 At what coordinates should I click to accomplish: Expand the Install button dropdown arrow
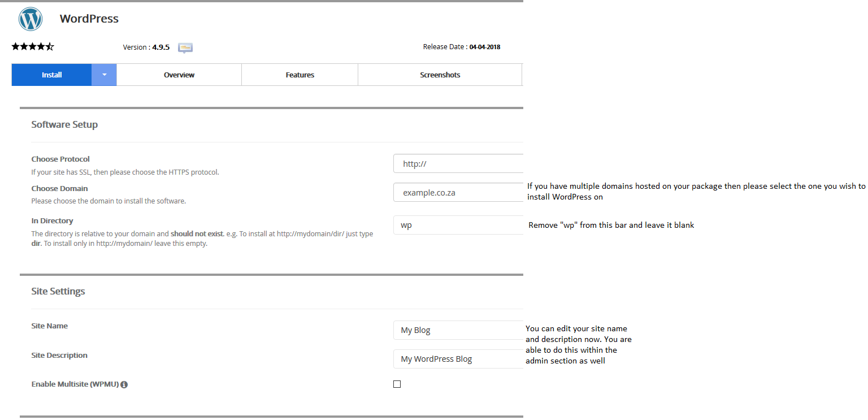[x=104, y=75]
